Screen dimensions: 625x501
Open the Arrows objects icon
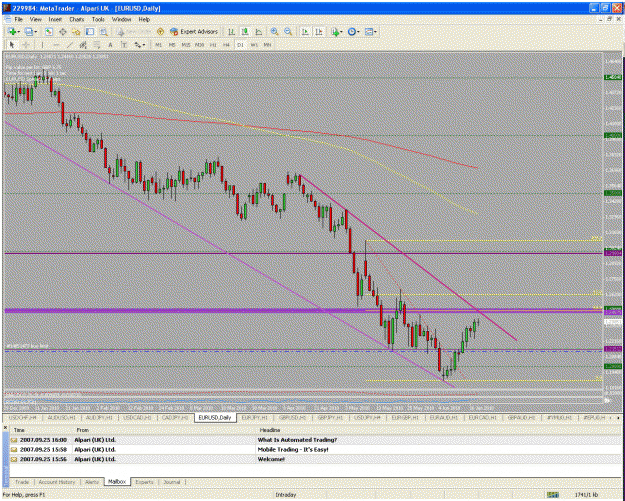[138, 45]
